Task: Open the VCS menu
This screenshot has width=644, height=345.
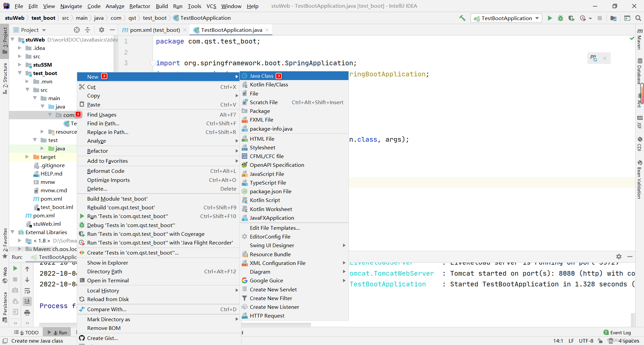Action: 211,6
